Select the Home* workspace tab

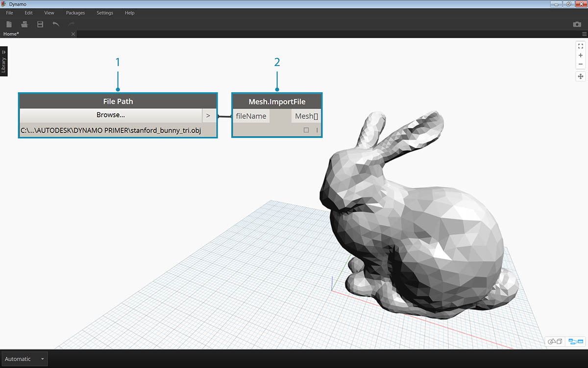(11, 34)
